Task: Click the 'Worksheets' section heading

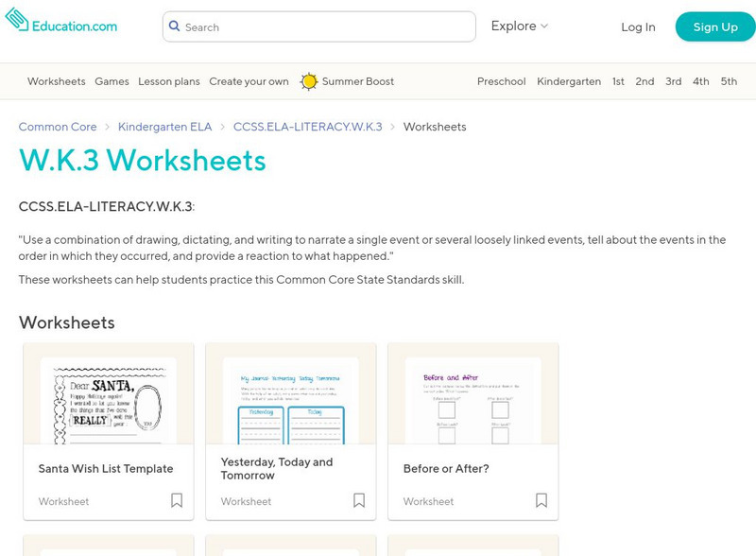Action: (x=66, y=322)
